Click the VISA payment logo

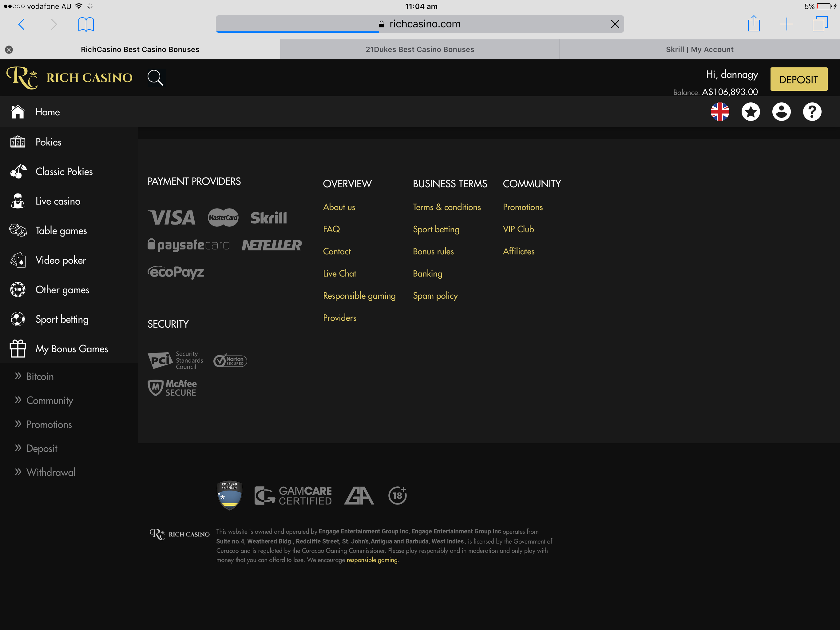pos(172,218)
